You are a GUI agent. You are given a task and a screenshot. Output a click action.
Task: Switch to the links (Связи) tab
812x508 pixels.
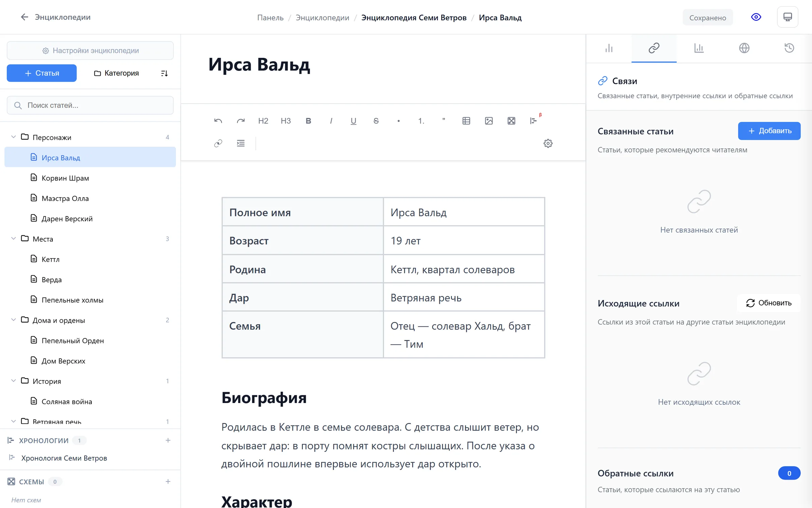[654, 48]
